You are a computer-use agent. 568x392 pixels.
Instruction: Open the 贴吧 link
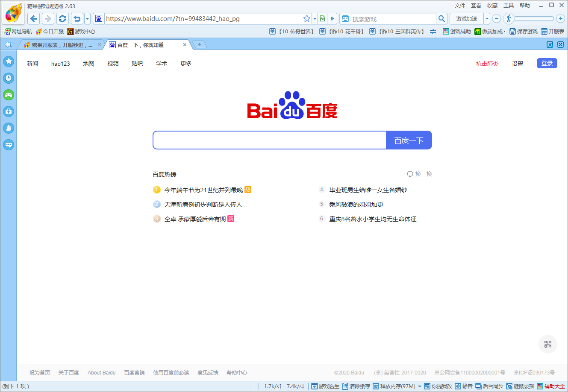tap(137, 64)
